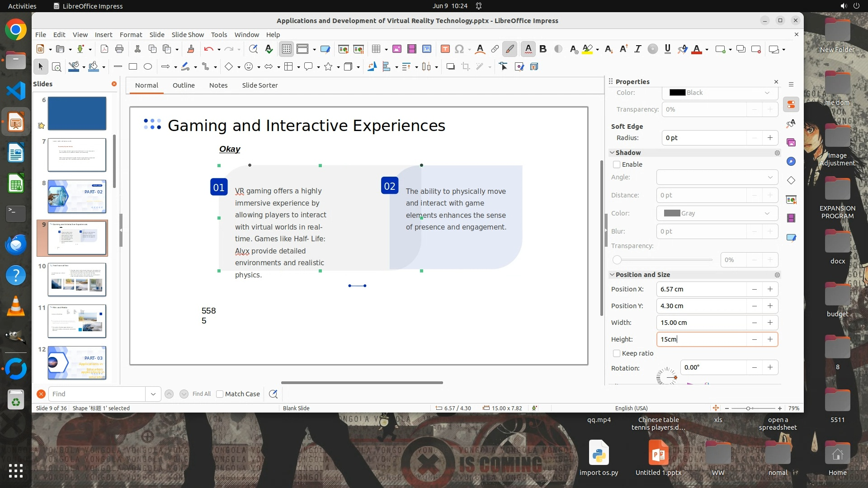Expand the Find history dropdown

tap(153, 394)
